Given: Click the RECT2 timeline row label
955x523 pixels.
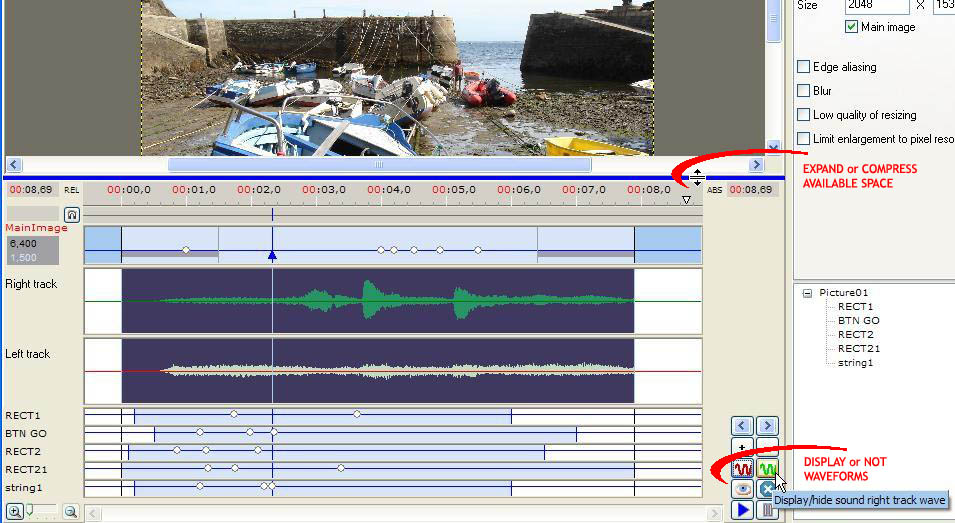Looking at the screenshot, I should [x=23, y=452].
